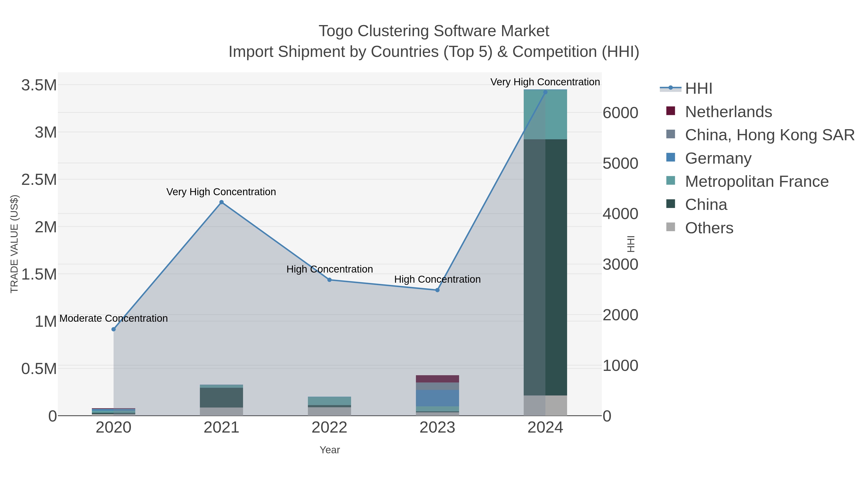The height and width of the screenshot is (488, 868).
Task: Click the Germany blue color swatch
Action: (671, 157)
